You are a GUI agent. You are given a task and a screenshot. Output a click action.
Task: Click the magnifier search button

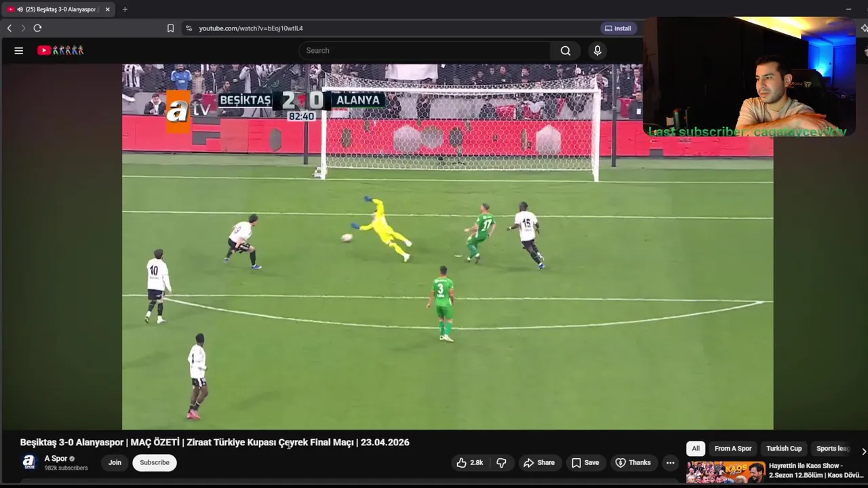(565, 51)
